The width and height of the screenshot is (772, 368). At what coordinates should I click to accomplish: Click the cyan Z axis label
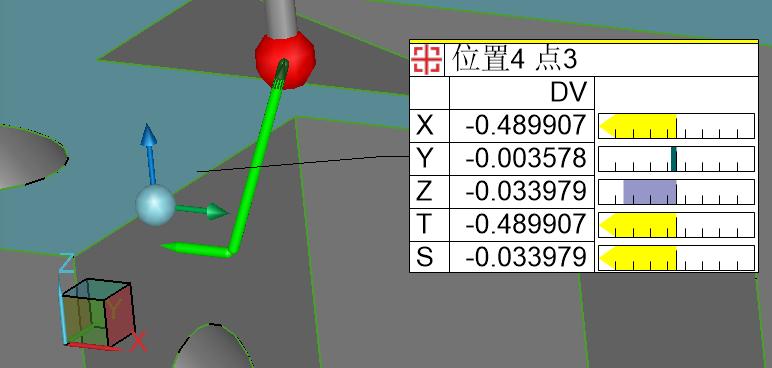[67, 263]
